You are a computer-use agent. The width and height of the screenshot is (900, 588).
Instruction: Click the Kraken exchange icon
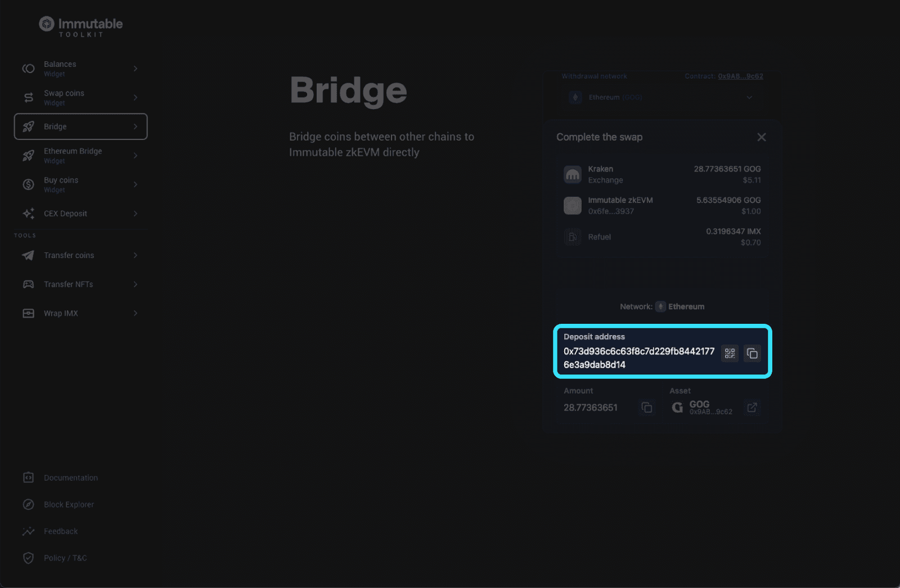[573, 174]
